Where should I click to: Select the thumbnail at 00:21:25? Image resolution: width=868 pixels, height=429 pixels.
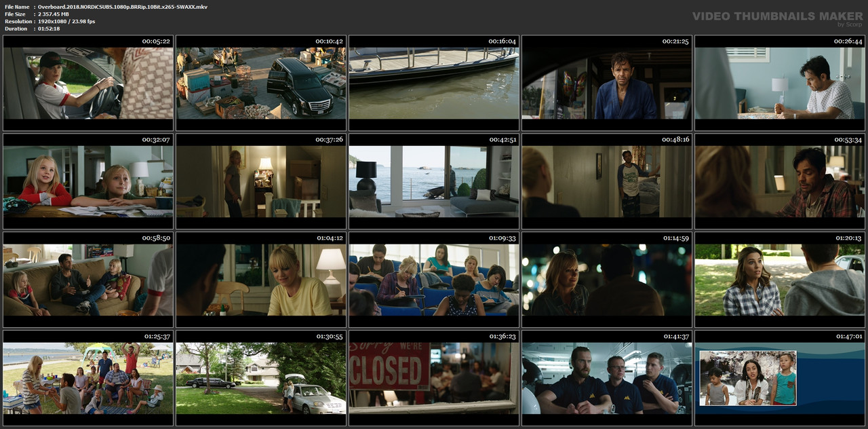pos(607,83)
